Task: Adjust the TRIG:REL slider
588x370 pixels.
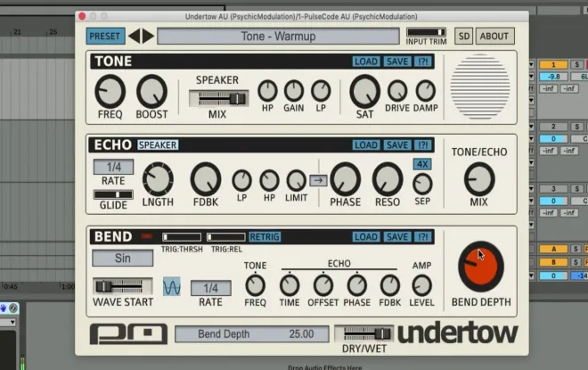Action: 225,237
